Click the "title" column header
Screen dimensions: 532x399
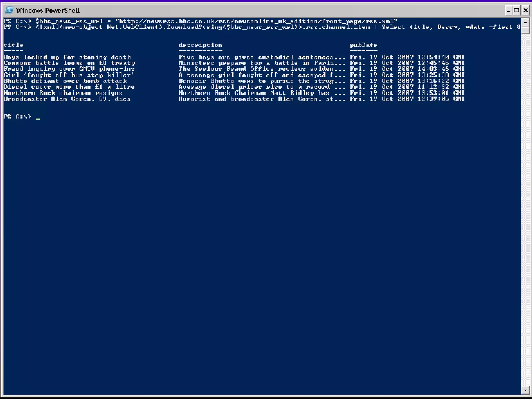(13, 45)
